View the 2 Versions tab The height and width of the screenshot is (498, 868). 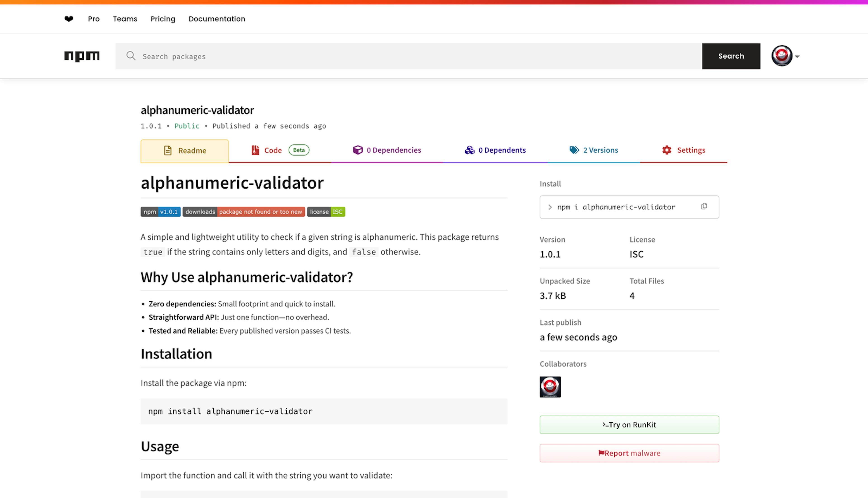pos(593,150)
